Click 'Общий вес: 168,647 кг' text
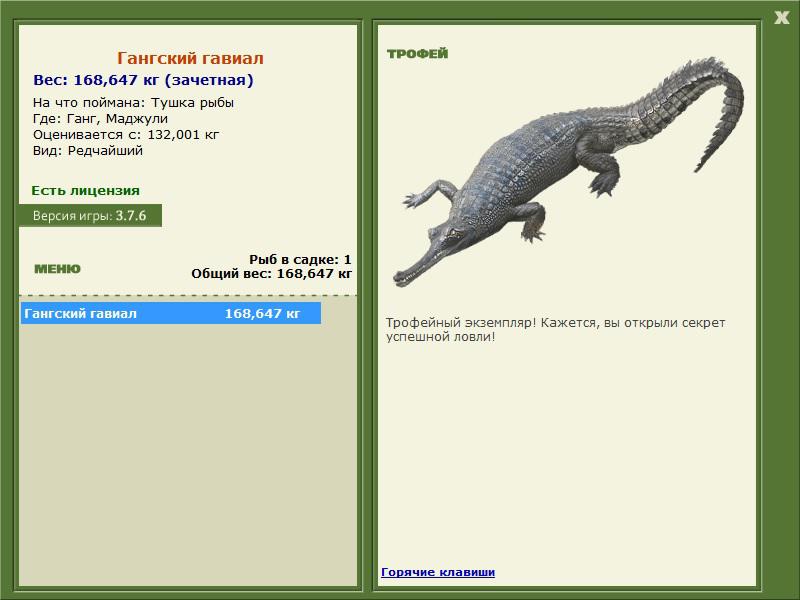800x600 pixels. 271,273
